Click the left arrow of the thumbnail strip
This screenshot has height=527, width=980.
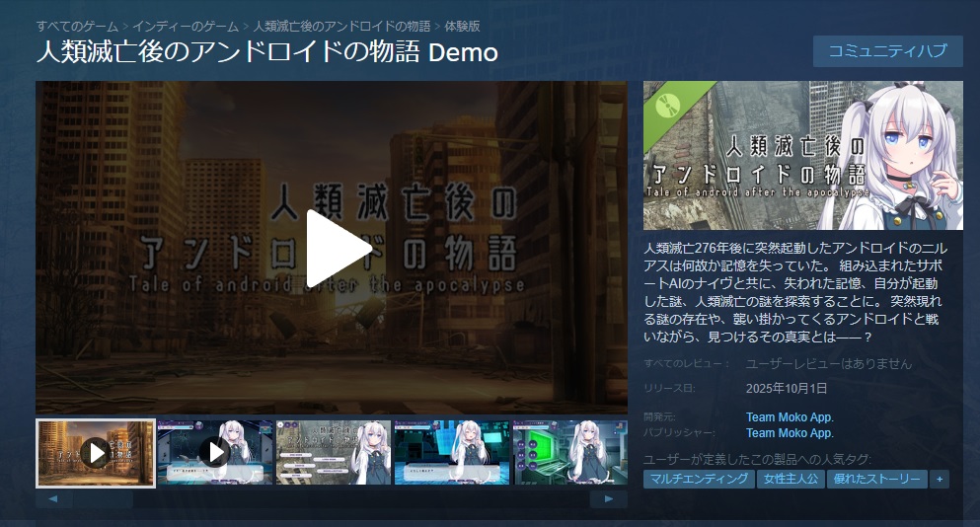point(53,499)
